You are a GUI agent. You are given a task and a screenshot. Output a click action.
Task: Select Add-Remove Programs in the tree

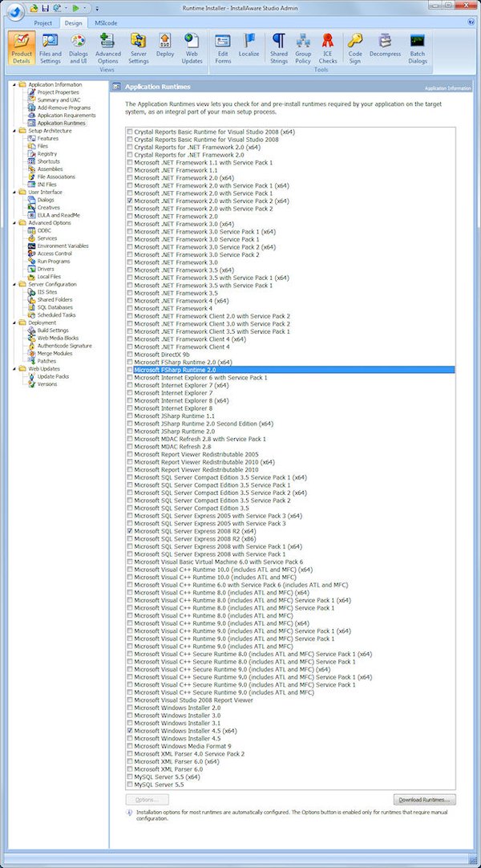tap(64, 108)
